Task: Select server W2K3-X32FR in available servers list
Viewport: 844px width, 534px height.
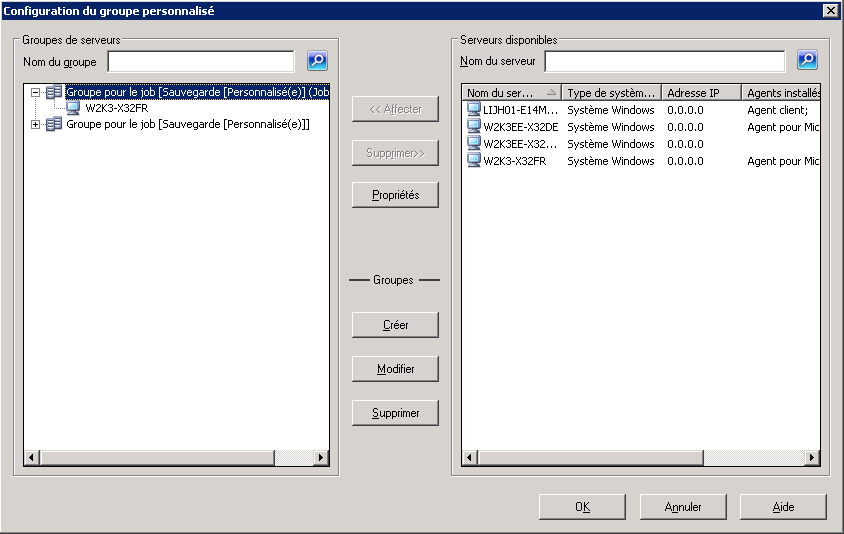Action: click(515, 161)
